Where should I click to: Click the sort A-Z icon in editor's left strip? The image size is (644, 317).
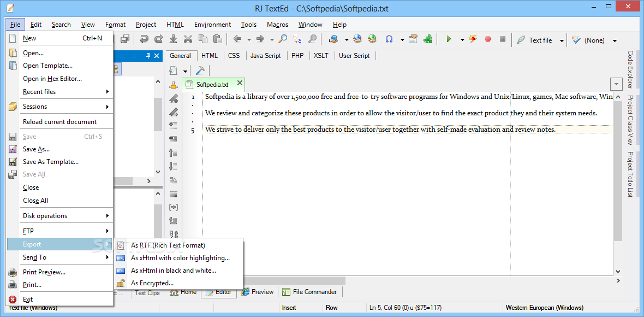174,234
